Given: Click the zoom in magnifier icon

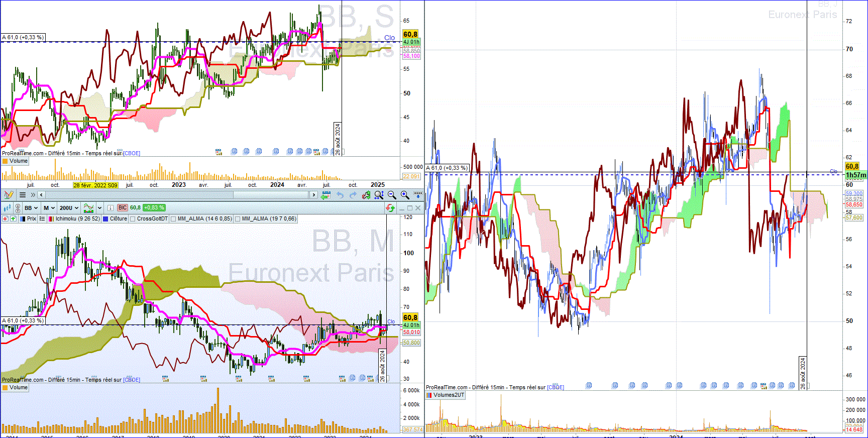Looking at the screenshot, I should click(405, 195).
